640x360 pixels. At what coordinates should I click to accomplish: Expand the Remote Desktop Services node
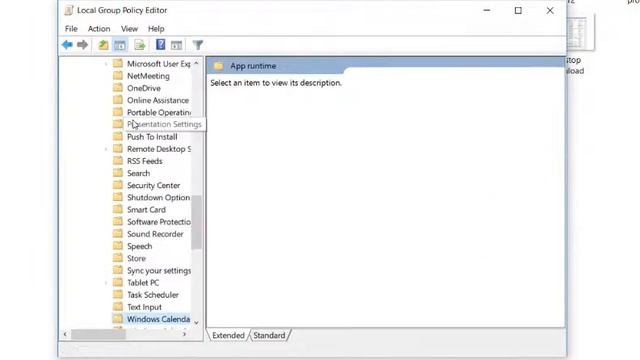(x=106, y=149)
